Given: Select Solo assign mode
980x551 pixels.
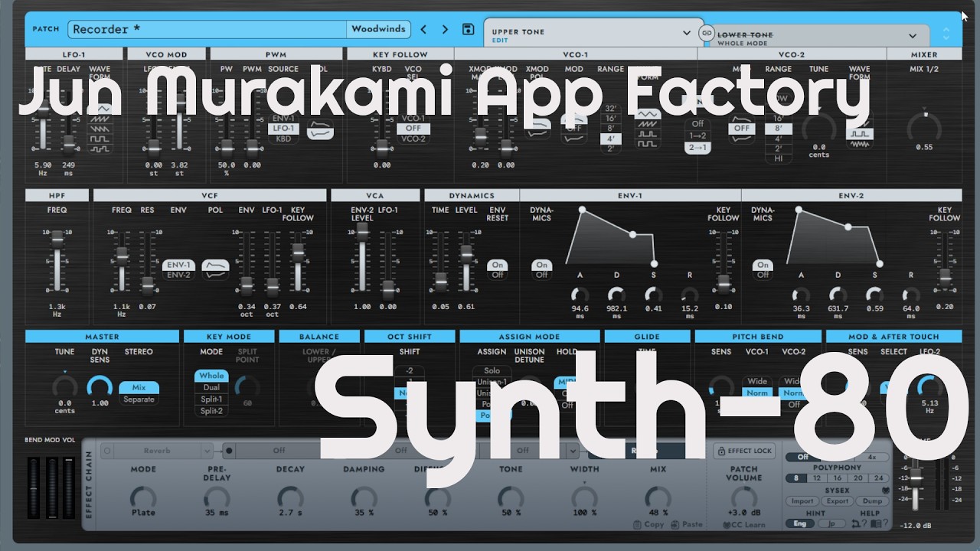Looking at the screenshot, I should [492, 371].
